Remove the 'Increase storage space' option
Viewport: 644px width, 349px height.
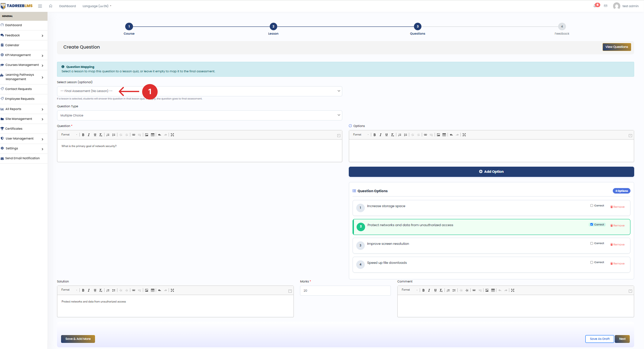tap(618, 207)
